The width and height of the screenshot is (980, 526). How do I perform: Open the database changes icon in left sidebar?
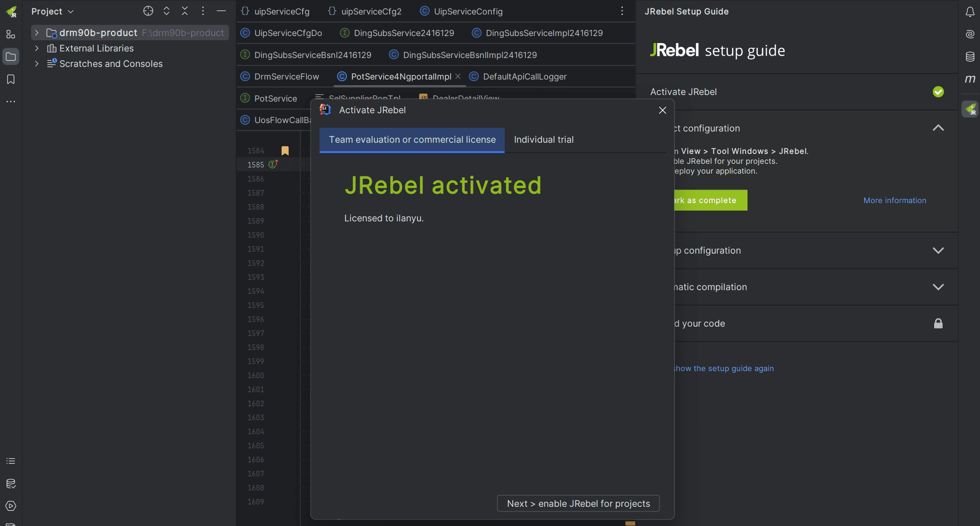[x=11, y=483]
